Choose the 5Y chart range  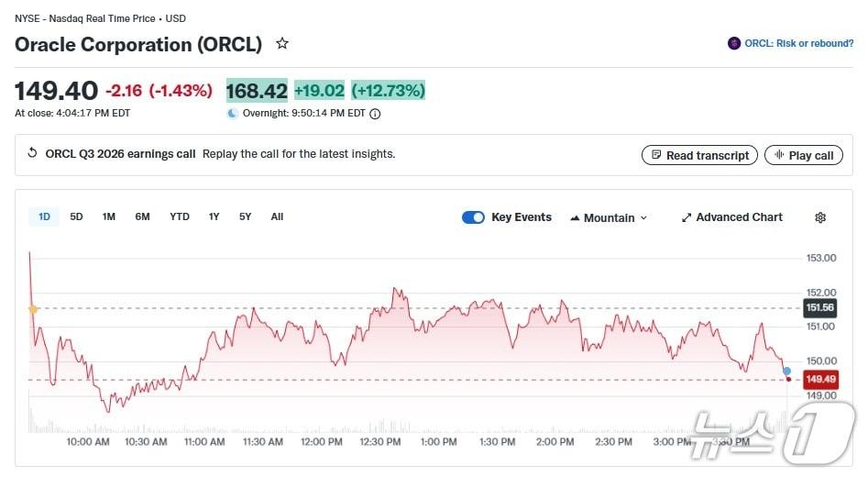(x=245, y=216)
